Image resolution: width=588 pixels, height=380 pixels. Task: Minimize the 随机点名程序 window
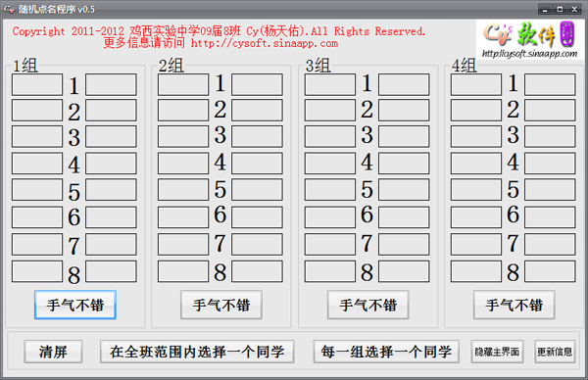point(545,9)
